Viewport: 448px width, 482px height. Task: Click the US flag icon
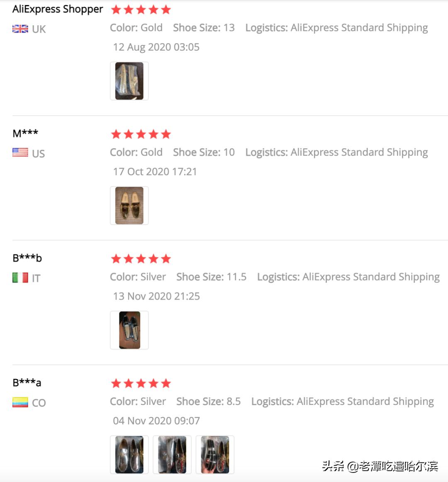[x=20, y=153]
